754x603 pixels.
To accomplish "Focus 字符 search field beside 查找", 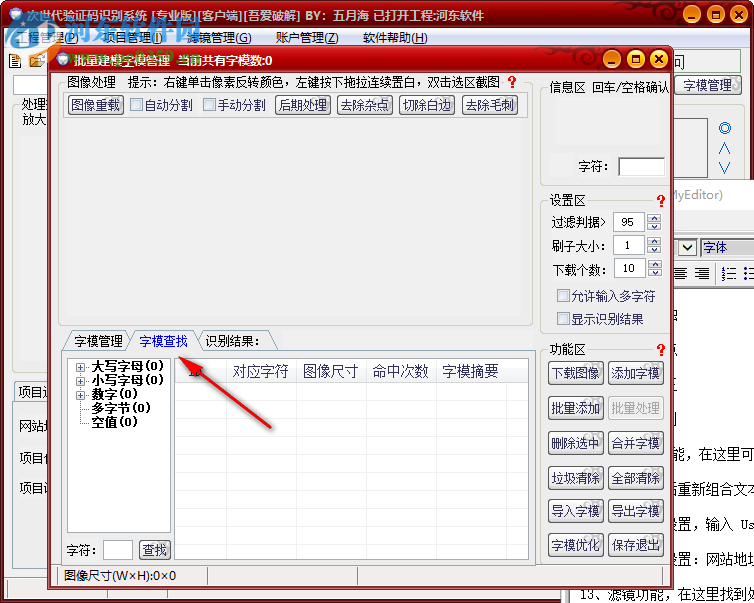I will coord(118,550).
